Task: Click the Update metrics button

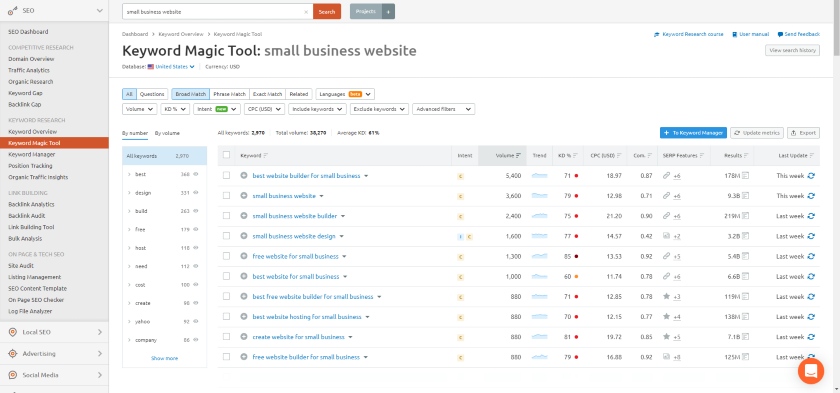Action: (757, 133)
